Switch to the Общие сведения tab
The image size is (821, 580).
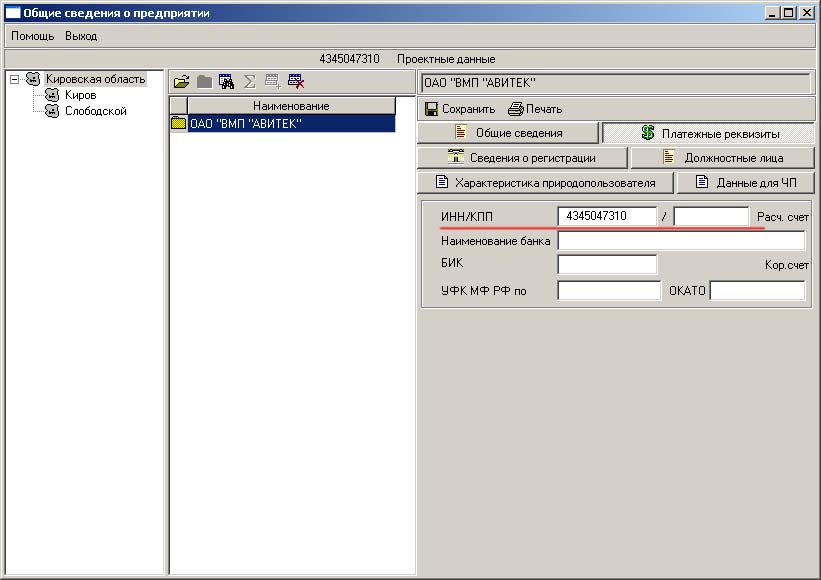(508, 133)
